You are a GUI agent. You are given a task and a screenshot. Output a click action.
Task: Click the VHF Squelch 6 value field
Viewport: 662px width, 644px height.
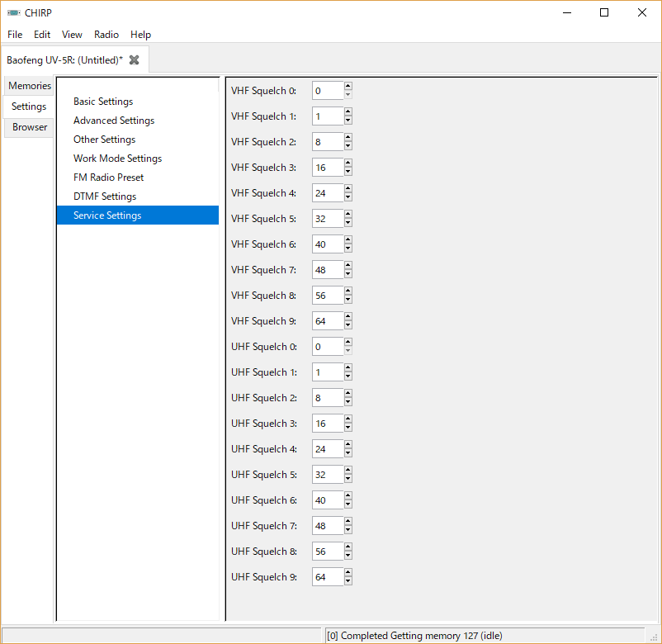tap(328, 244)
